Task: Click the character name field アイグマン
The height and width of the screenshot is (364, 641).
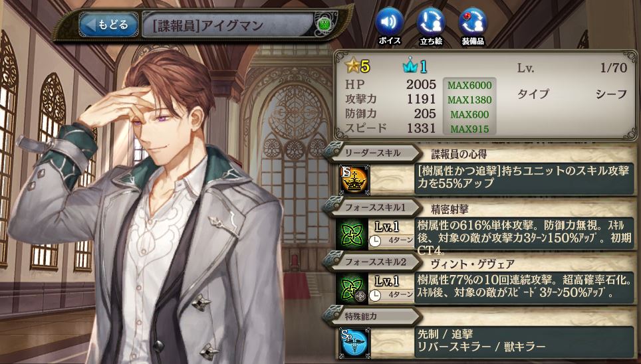Action: [228, 25]
